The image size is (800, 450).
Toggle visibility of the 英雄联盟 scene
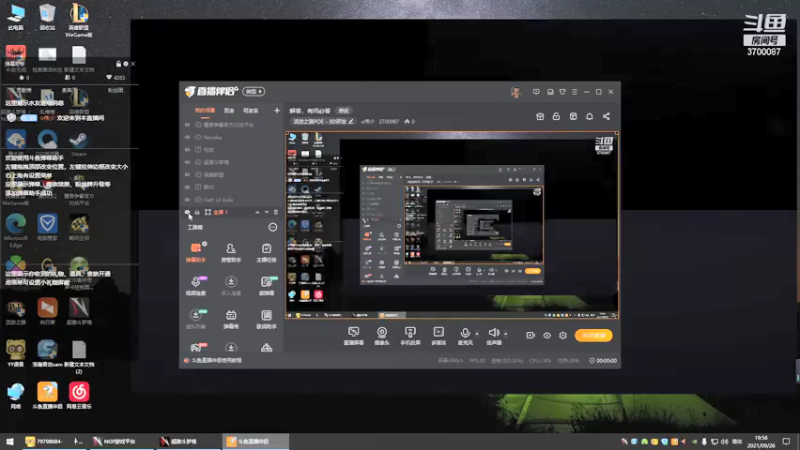click(187, 174)
